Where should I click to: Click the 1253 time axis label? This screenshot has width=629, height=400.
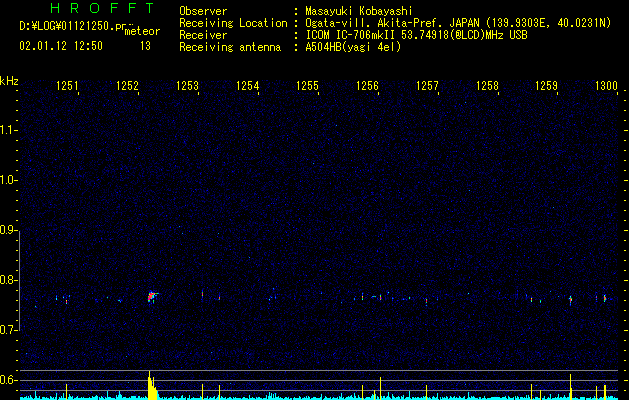pos(187,85)
